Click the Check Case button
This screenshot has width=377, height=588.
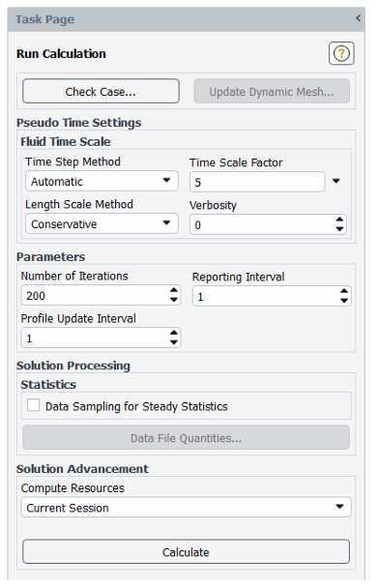pyautogui.click(x=101, y=91)
